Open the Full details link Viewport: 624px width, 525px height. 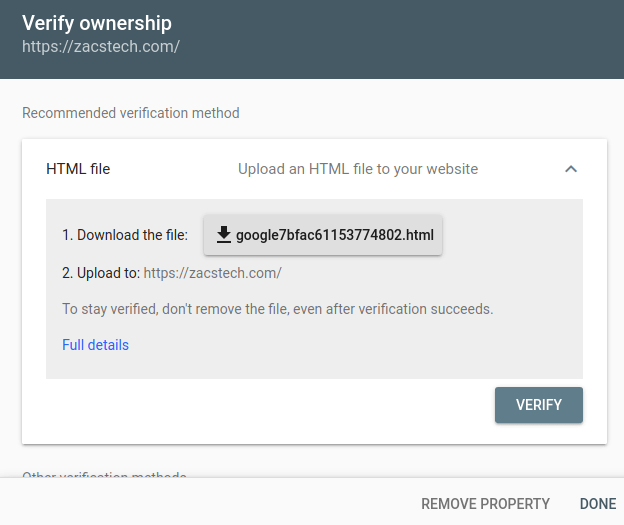click(96, 345)
